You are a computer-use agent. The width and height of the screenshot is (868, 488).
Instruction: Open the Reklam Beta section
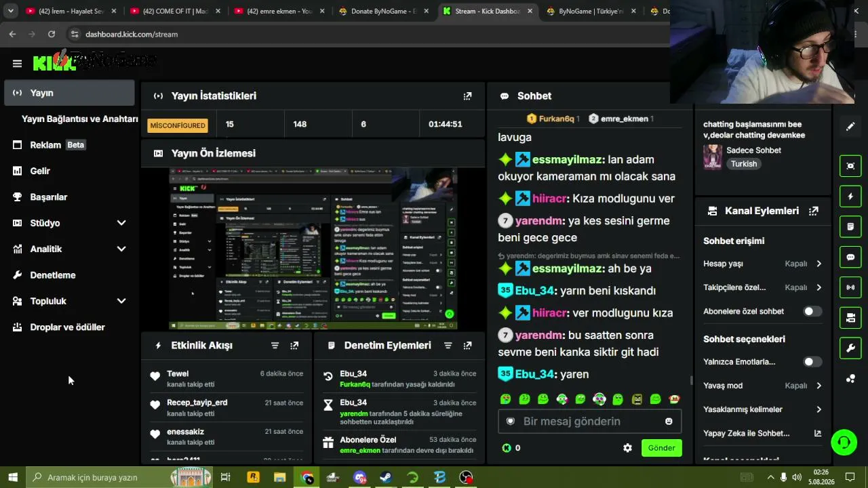(58, 145)
